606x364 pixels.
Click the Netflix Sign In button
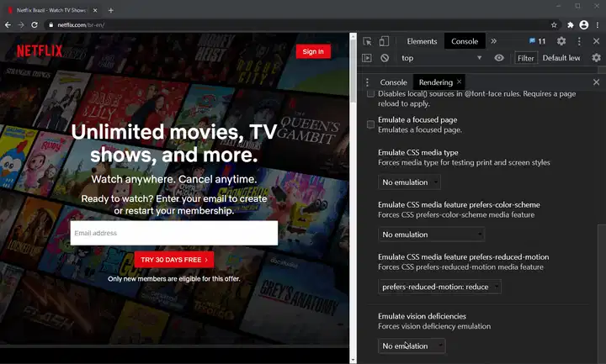pos(313,51)
